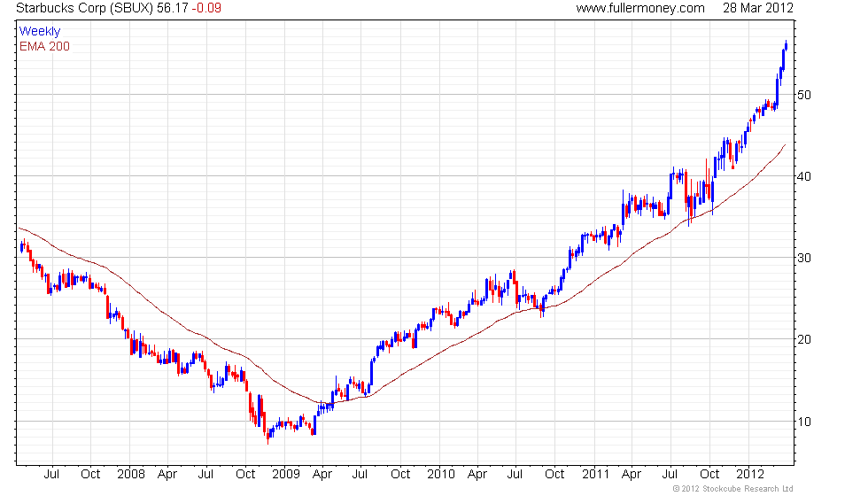868x496 pixels.
Task: Click the date 28 Mar 2012
Action: pyautogui.click(x=758, y=8)
